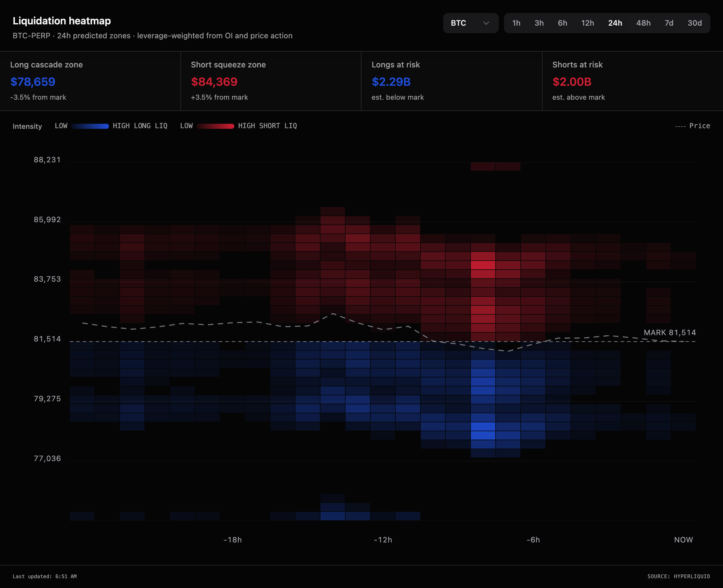Choose the 48h timeframe

(643, 23)
